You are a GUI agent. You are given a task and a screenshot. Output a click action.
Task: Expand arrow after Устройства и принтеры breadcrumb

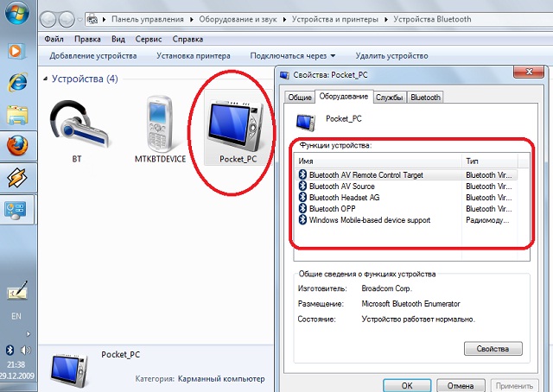pyautogui.click(x=386, y=19)
